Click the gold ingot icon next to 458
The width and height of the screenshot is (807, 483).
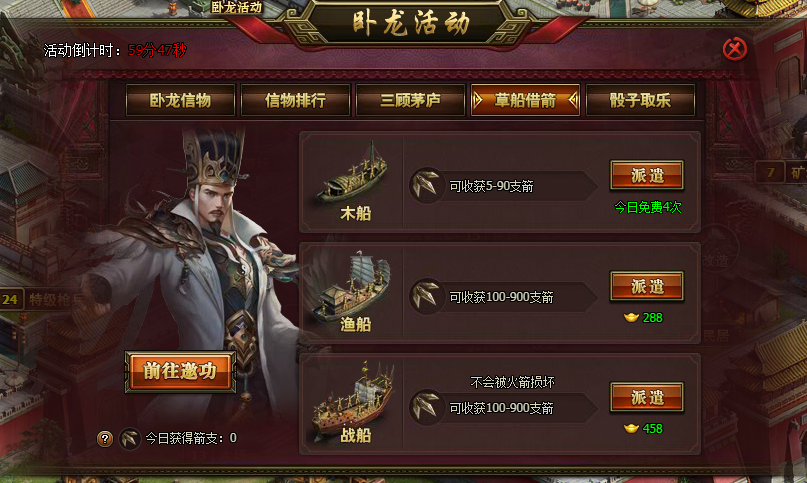point(631,428)
